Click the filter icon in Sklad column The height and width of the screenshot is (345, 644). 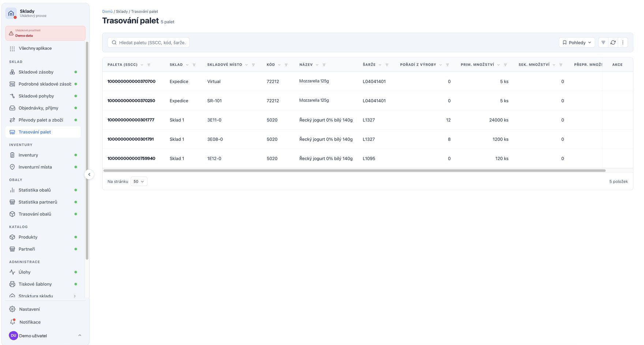click(194, 65)
